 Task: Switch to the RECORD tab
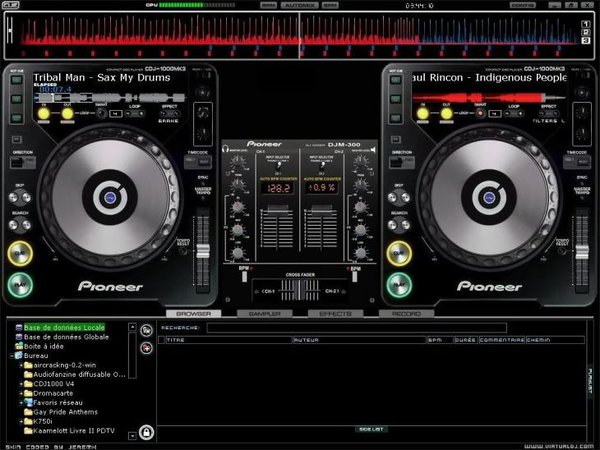click(406, 313)
